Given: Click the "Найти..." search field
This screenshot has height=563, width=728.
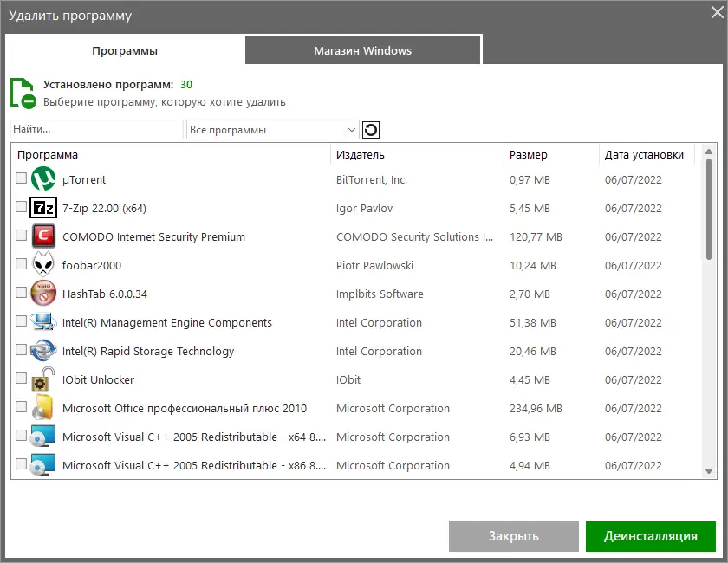Looking at the screenshot, I should point(97,129).
